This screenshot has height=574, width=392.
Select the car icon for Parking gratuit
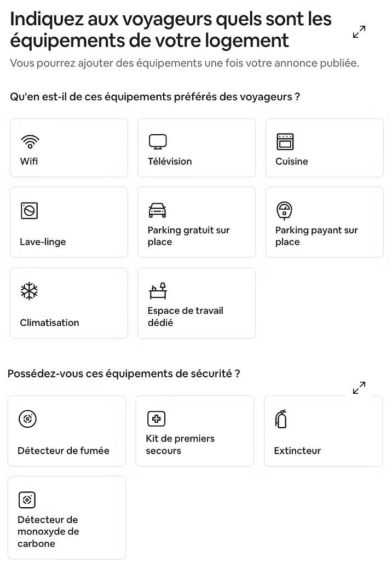(x=158, y=210)
